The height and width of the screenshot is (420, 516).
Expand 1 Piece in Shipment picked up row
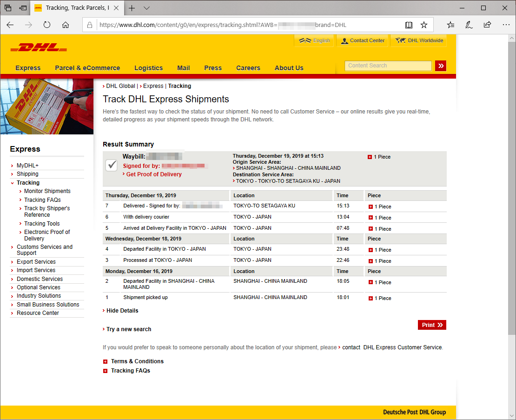(370, 299)
